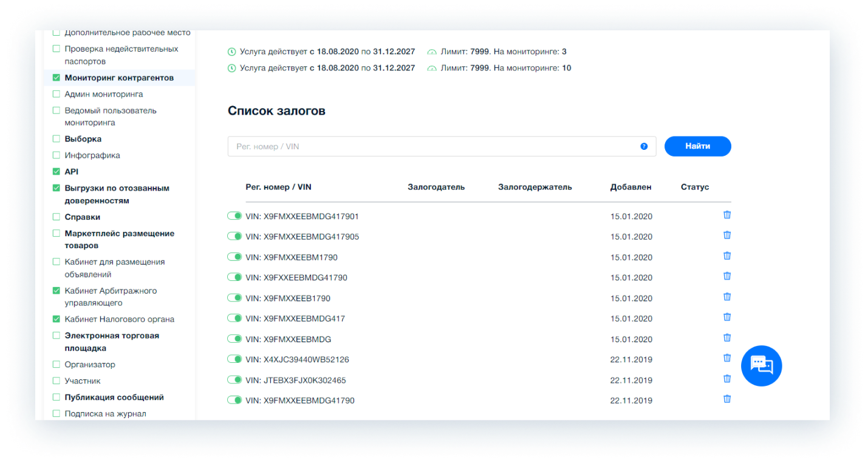
Task: Uncheck the API checkbox
Action: tap(56, 172)
